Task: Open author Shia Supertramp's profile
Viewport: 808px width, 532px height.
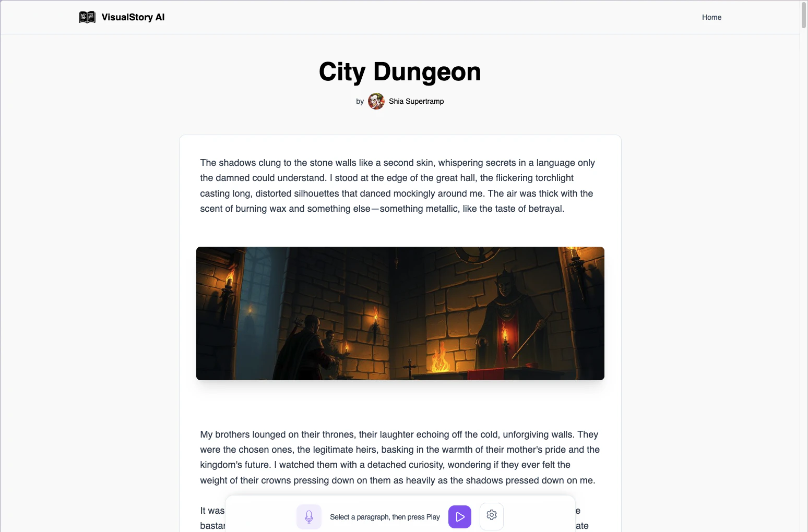Action: click(x=416, y=101)
